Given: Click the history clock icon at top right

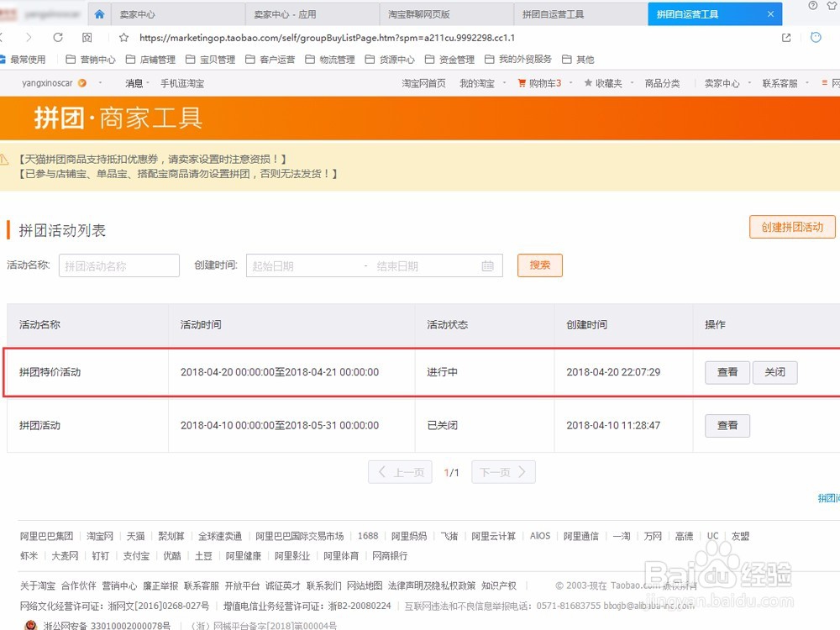Looking at the screenshot, I should (814, 37).
